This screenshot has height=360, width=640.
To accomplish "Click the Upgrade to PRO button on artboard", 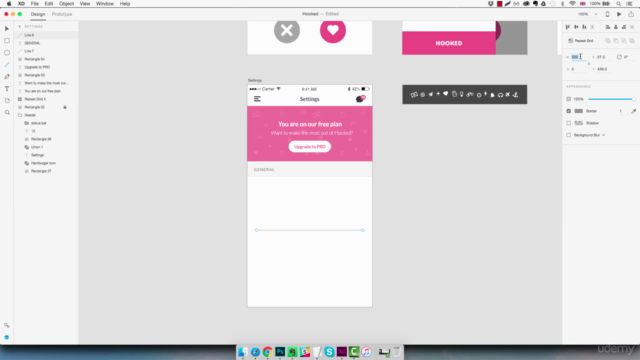I will (x=310, y=147).
